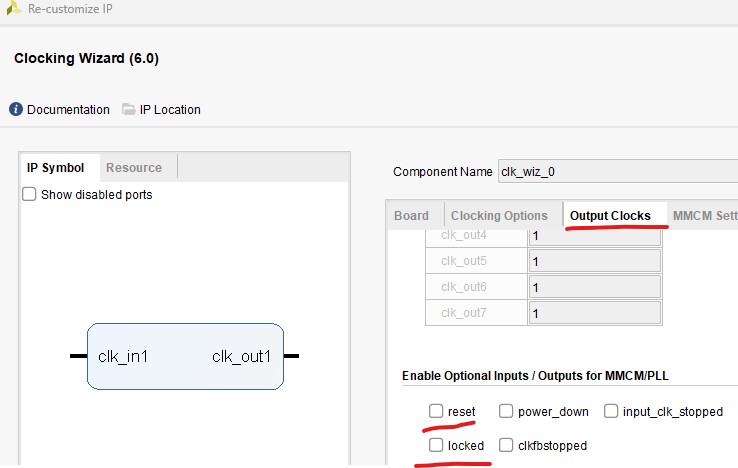
Task: Click the Component Name text field
Action: [616, 171]
